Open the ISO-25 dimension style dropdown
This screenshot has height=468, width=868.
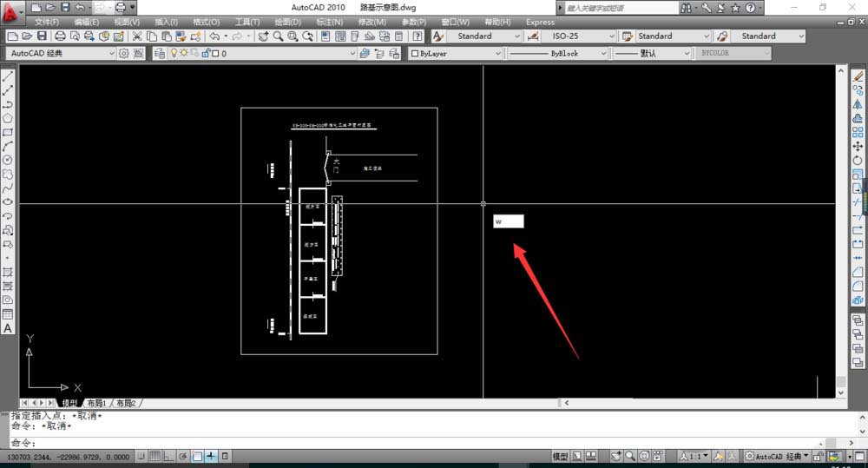(x=577, y=36)
